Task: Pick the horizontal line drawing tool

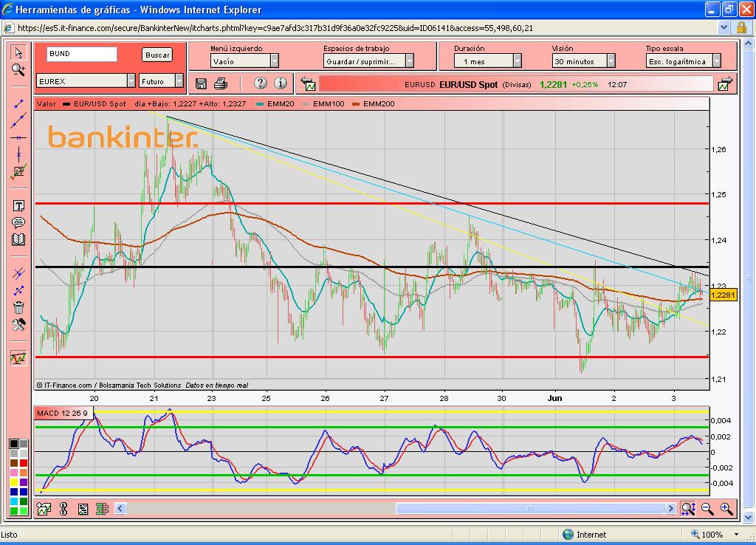Action: point(18,138)
